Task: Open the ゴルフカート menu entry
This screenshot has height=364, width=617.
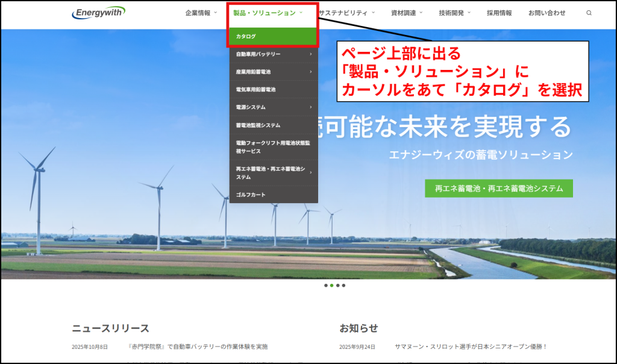Action: 251,195
